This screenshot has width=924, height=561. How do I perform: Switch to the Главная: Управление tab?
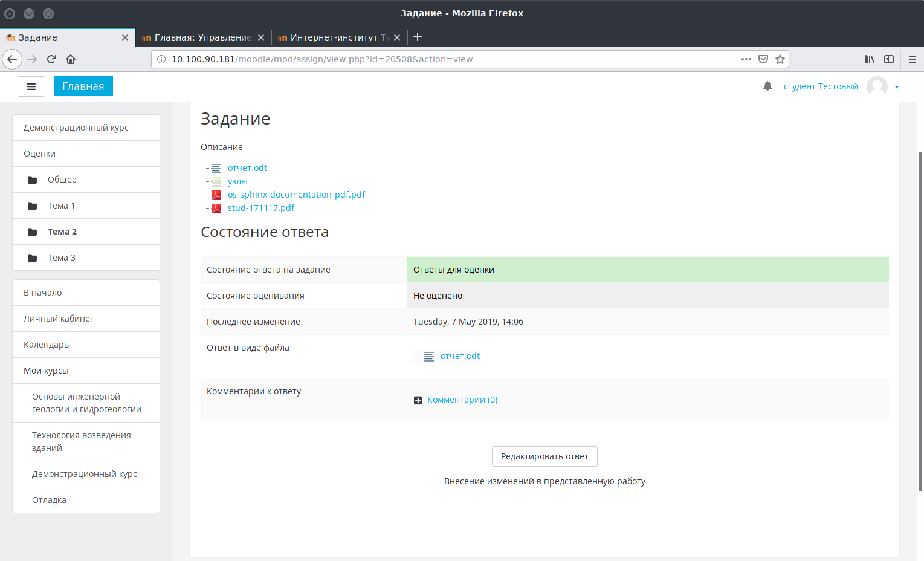(203, 37)
